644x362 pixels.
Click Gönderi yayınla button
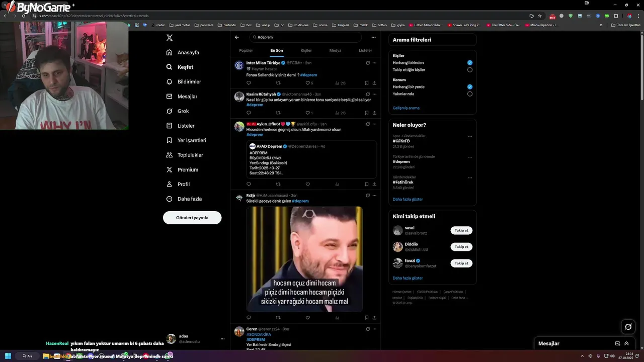click(192, 218)
